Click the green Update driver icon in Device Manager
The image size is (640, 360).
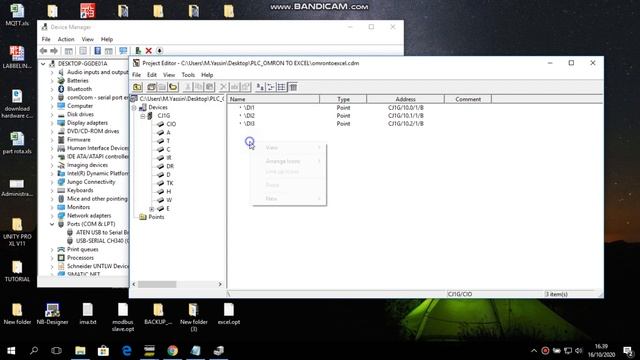[138, 51]
